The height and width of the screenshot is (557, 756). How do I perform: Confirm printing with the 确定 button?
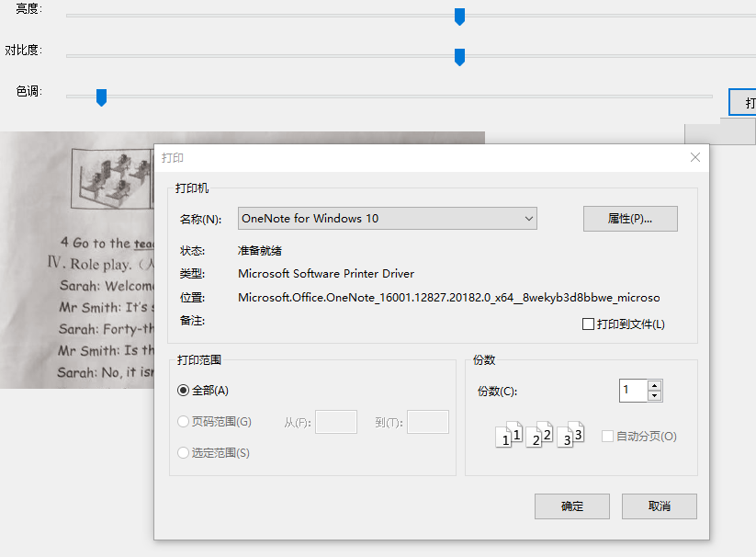571,506
